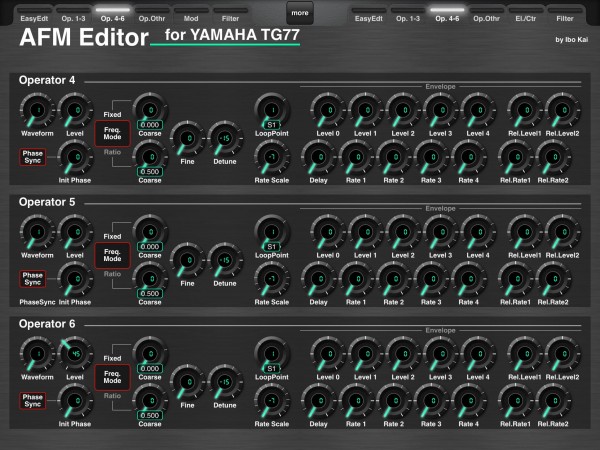Viewport: 600px width, 450px height.
Task: Click Operator 4 Fixed Coarse knob
Action: pos(150,109)
